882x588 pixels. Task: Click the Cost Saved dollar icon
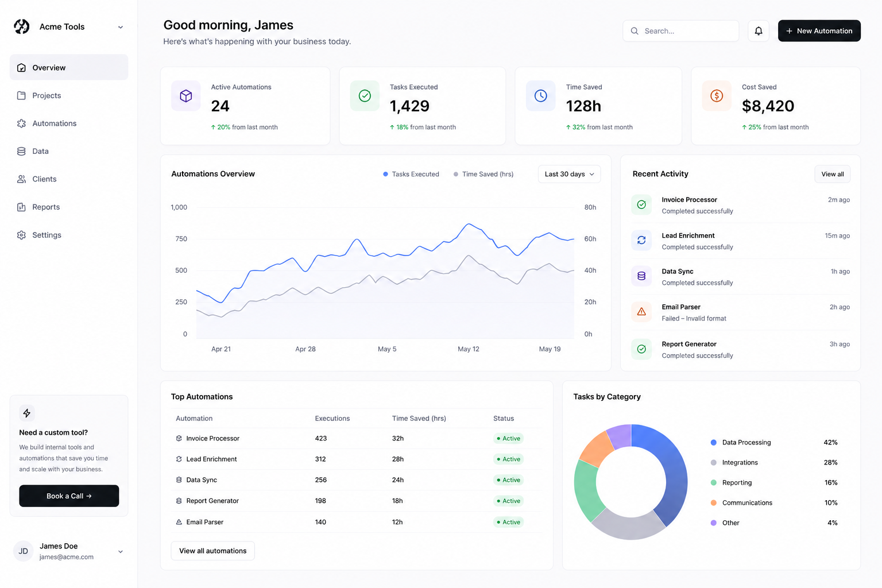[x=717, y=96]
